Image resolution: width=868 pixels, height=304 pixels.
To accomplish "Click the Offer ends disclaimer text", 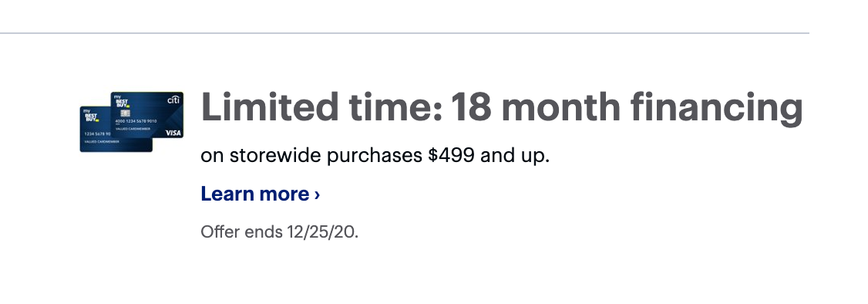I will point(280,231).
